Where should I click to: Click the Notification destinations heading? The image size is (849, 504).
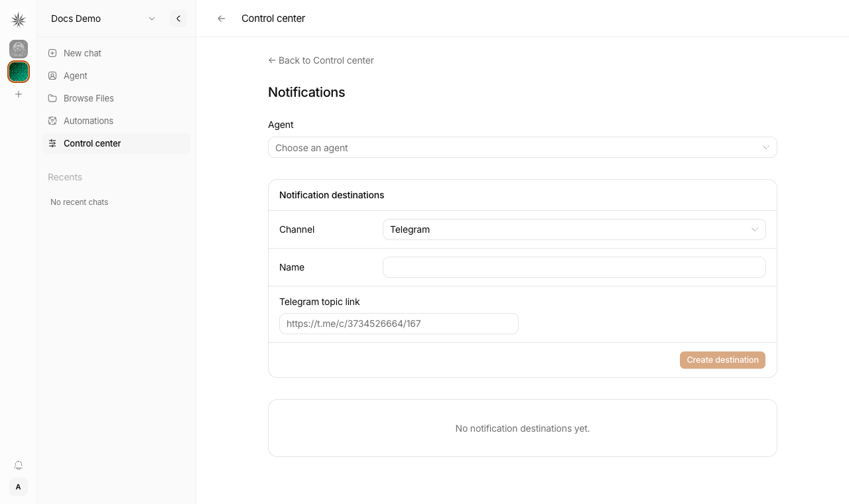tap(332, 195)
